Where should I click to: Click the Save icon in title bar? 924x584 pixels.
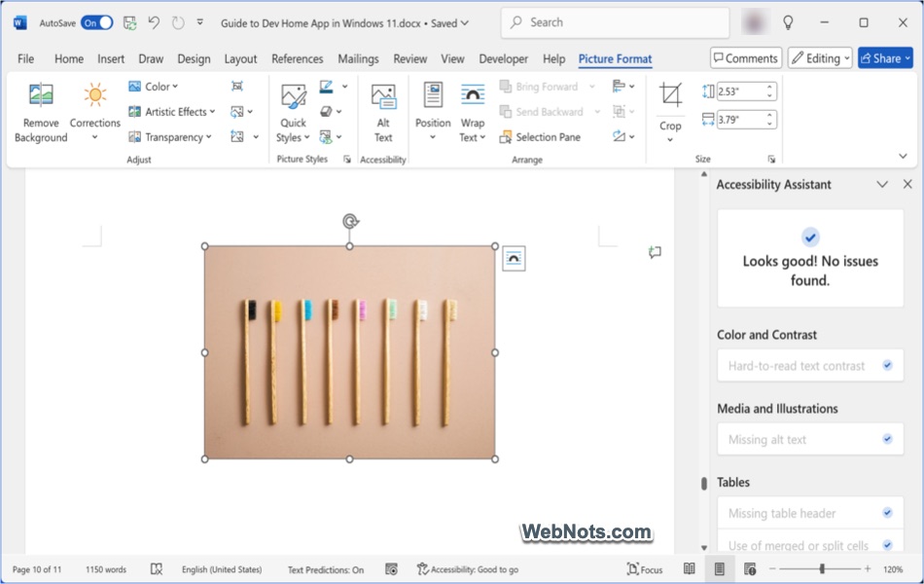point(129,23)
